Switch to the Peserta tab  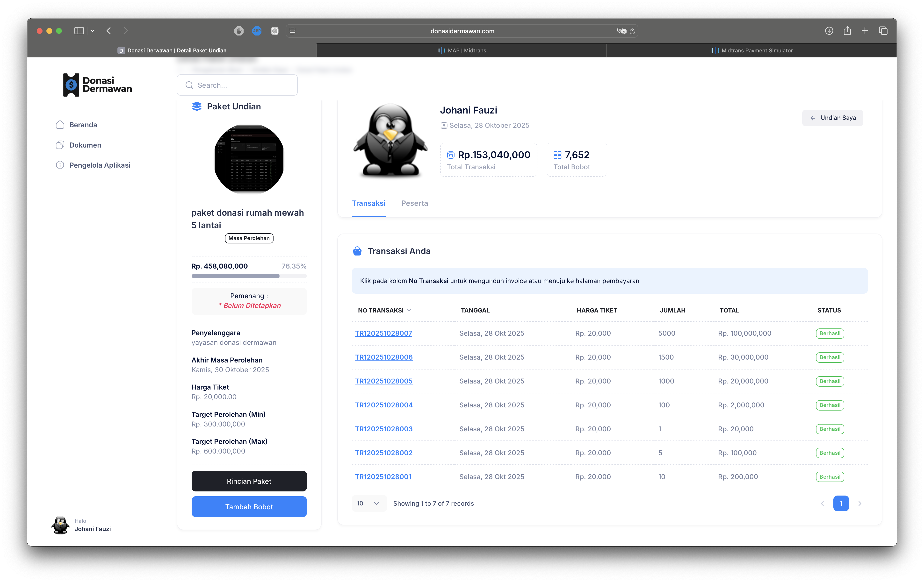click(414, 203)
